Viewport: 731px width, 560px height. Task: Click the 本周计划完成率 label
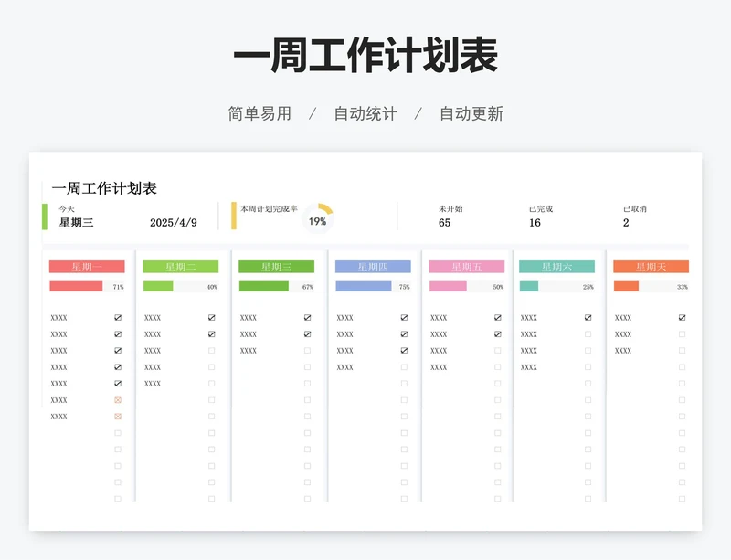click(269, 208)
